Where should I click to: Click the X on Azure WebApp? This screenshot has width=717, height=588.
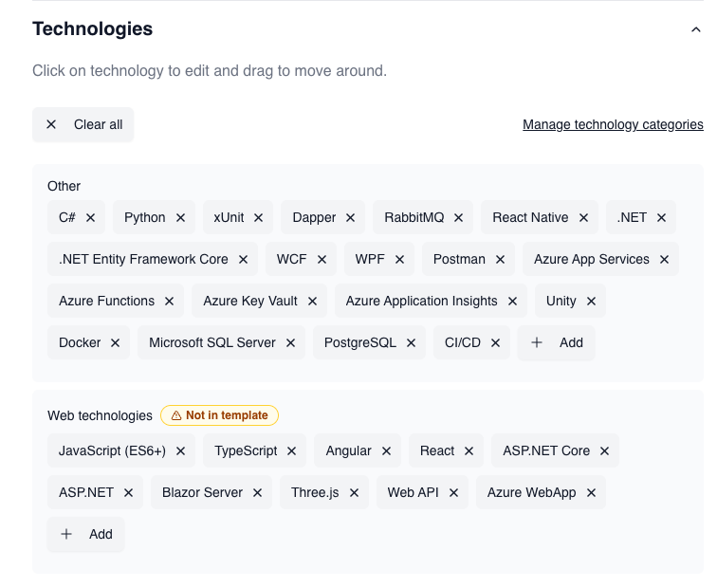pyautogui.click(x=591, y=493)
